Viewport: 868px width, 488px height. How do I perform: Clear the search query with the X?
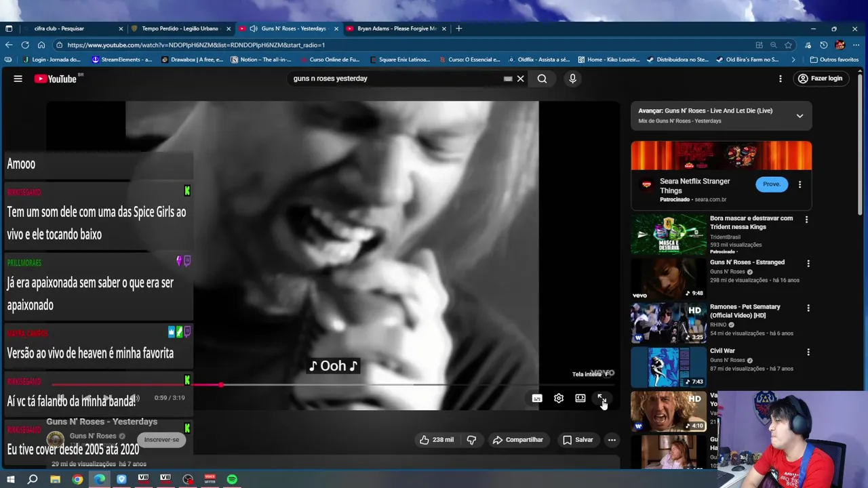pos(521,79)
